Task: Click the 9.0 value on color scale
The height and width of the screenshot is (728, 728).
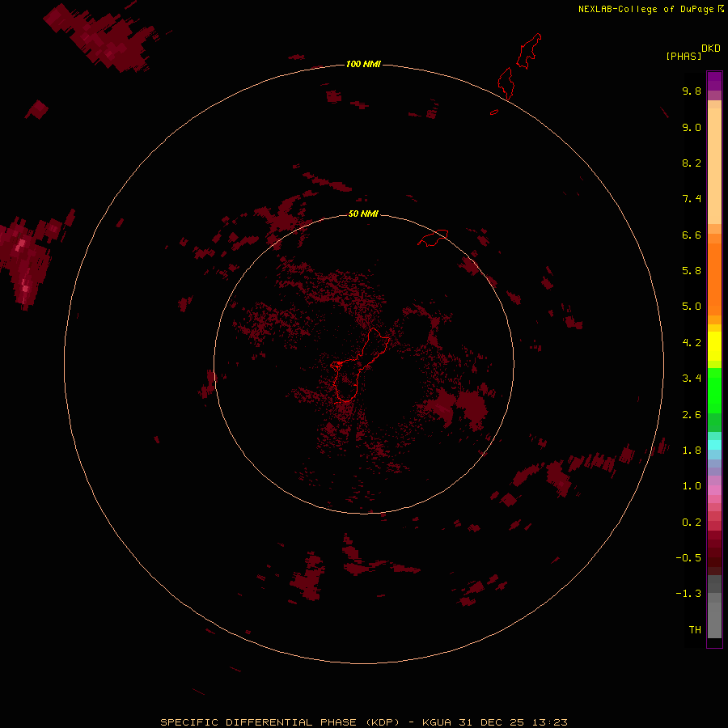Action: point(692,127)
